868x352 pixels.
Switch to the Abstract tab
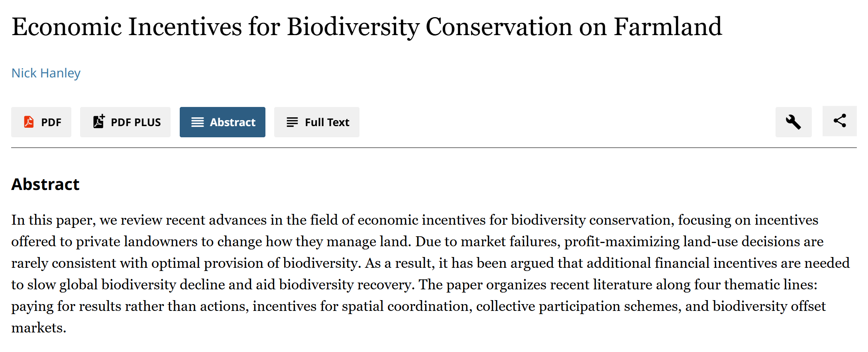click(x=222, y=122)
